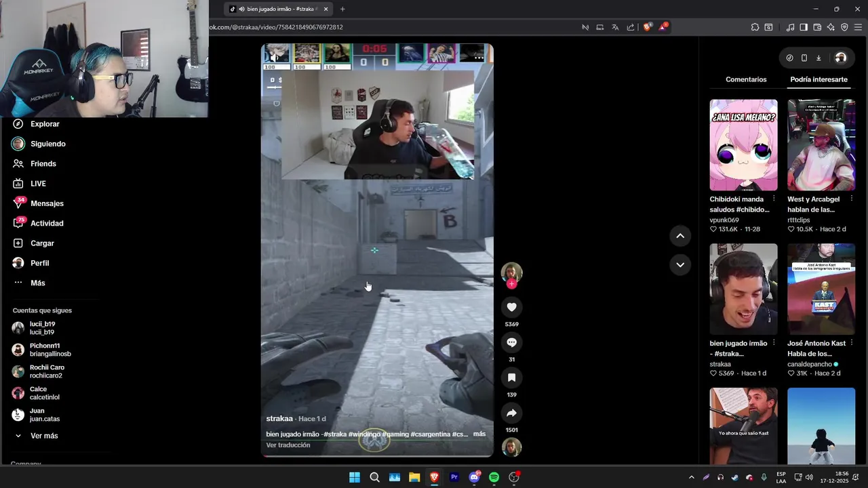The image size is (868, 488).
Task: Open Pichonn11 briangallinosb account
Action: [50, 350]
